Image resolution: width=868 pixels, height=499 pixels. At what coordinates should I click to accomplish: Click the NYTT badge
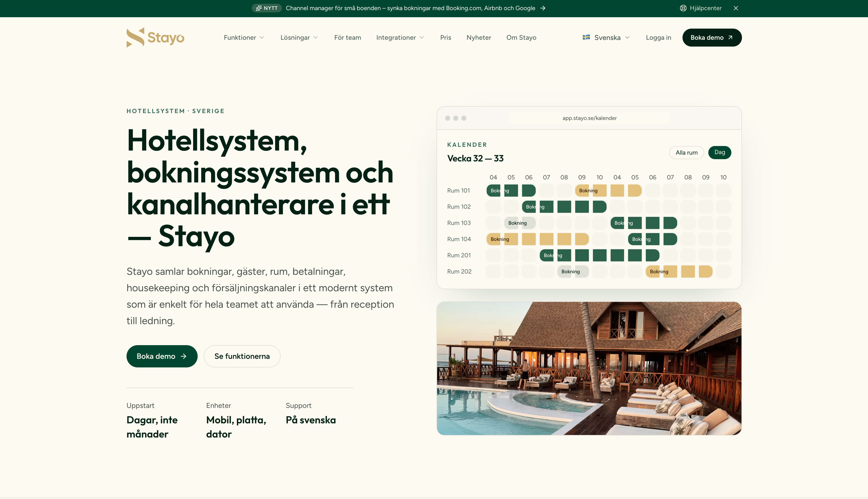pyautogui.click(x=267, y=8)
